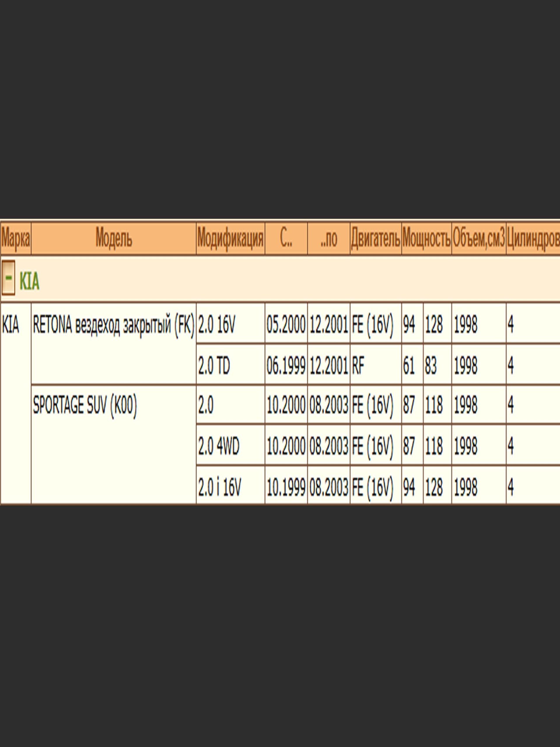Select 128 in the 2.0 i 16V row
This screenshot has height=747, width=560.
[x=437, y=485]
